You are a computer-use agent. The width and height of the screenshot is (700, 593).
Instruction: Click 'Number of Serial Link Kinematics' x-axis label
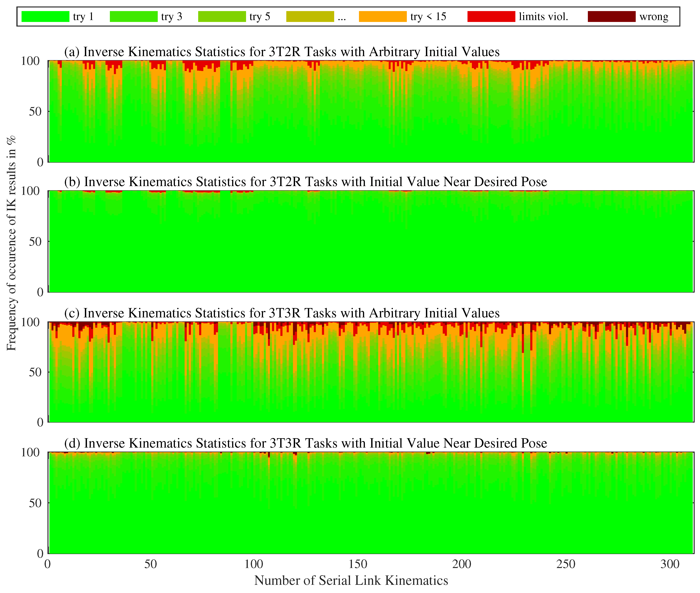pos(351,581)
